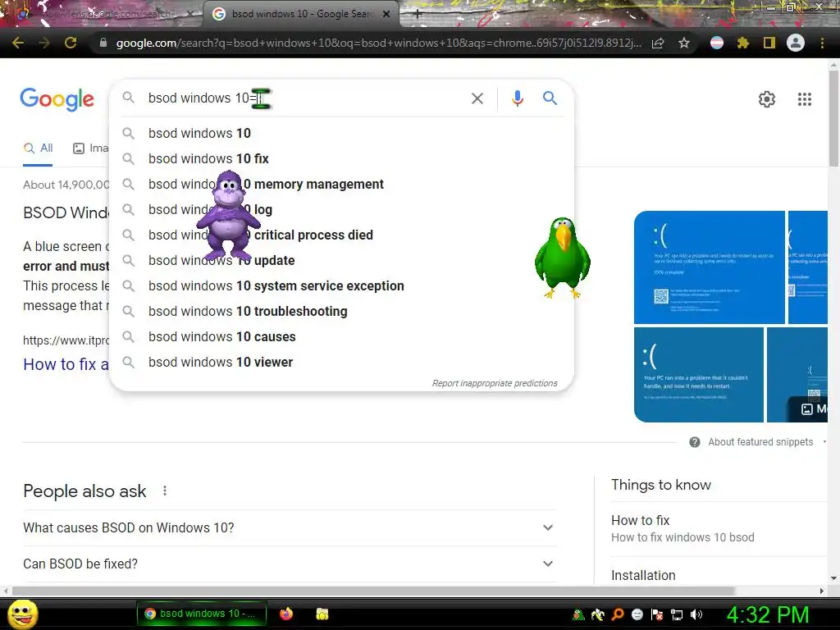Expand "Can BSOD be fixed?" question
The image size is (840, 630).
290,564
